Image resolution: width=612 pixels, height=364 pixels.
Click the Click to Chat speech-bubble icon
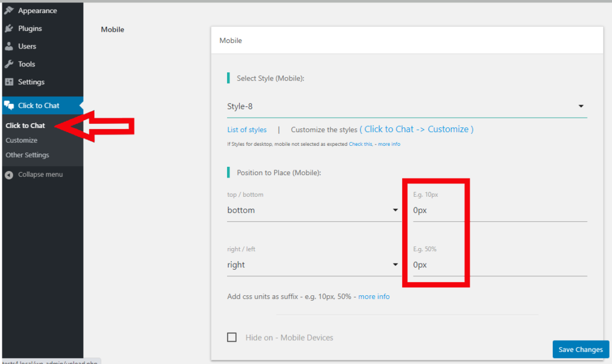tap(9, 106)
